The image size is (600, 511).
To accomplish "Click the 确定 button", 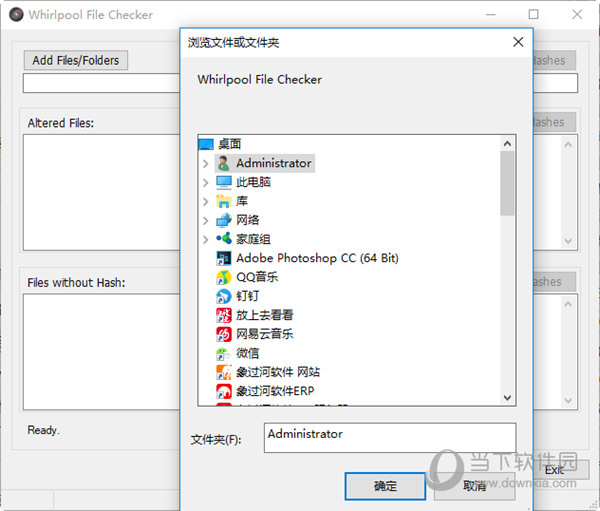I will (385, 486).
